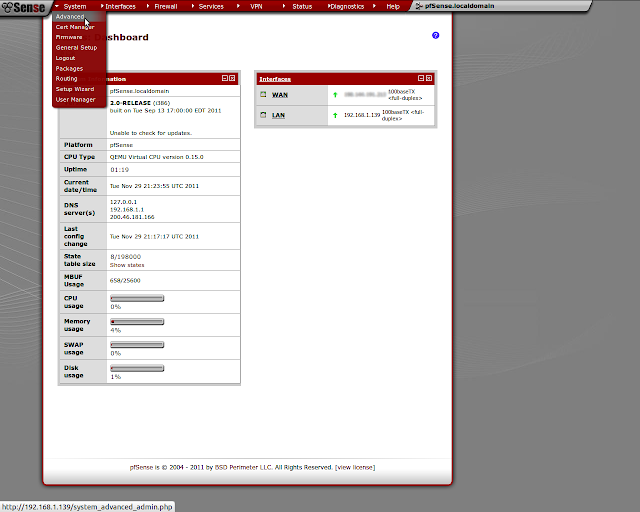Open the WAN interface link
This screenshot has height=512, width=640.
point(280,95)
